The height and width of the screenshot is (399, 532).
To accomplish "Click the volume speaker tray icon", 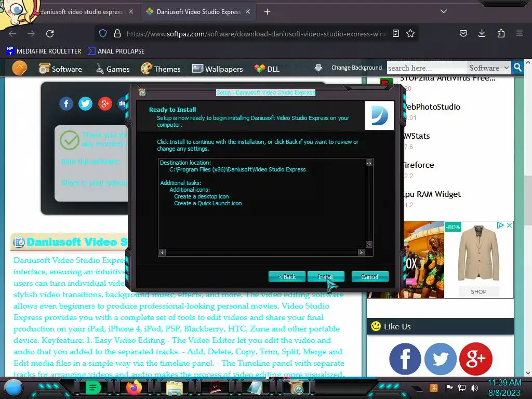I will coord(474,388).
